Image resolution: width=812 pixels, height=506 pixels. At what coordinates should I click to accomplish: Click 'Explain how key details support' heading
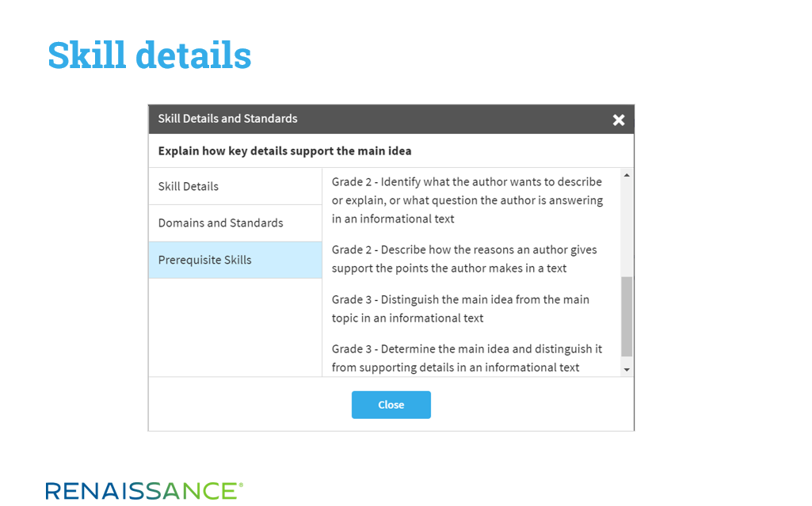285,151
